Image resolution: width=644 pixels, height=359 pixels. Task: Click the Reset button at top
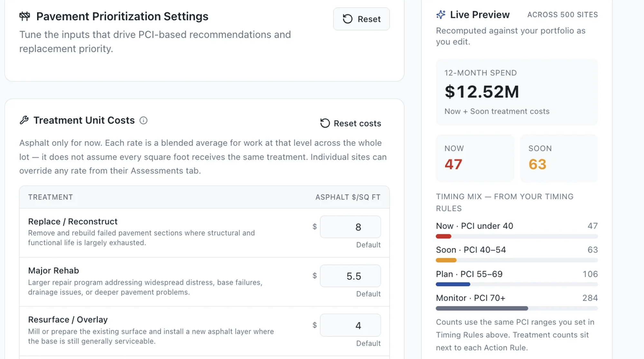(x=361, y=19)
